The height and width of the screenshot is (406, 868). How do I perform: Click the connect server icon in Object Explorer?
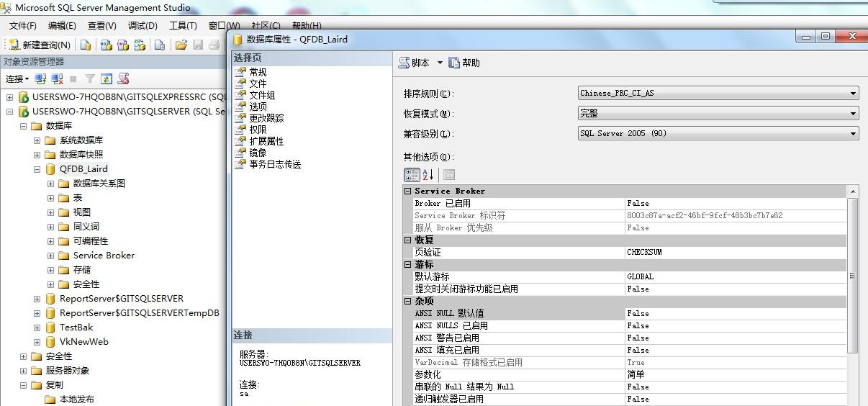[40, 78]
